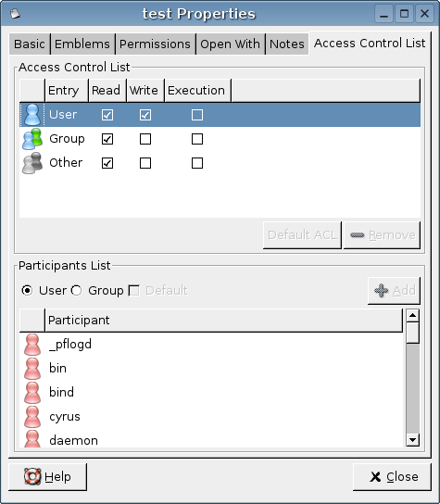The width and height of the screenshot is (440, 504).
Task: Toggle Write permission for Group
Action: 145,139
